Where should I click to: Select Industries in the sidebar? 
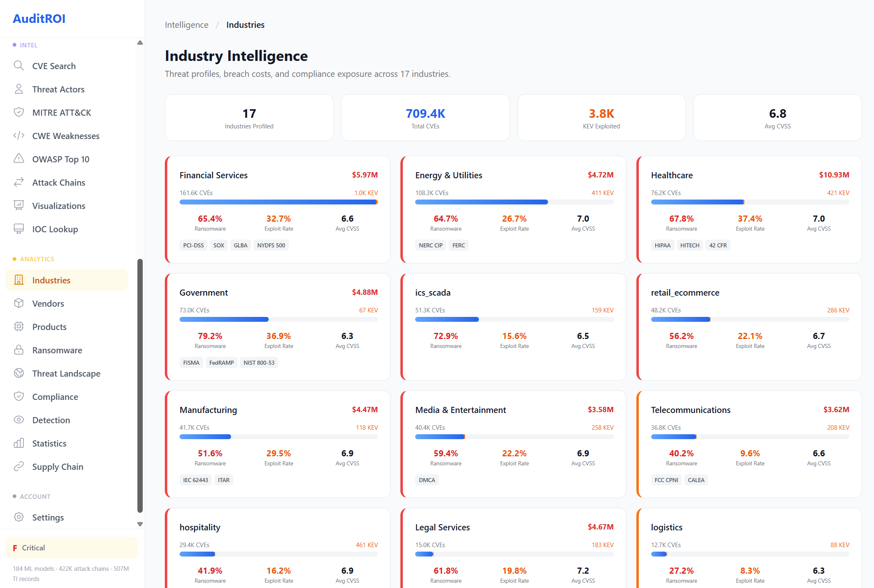click(51, 280)
